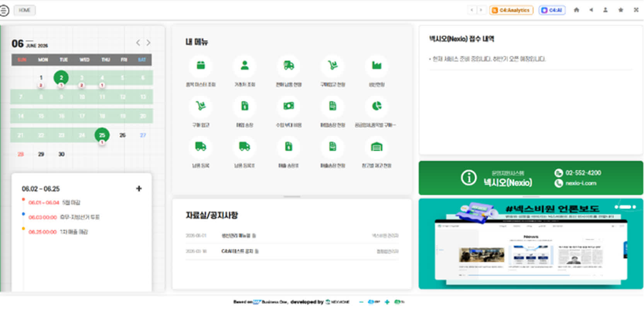Open the C4:AI test notice row
The image size is (644, 309).
pyautogui.click(x=292, y=251)
